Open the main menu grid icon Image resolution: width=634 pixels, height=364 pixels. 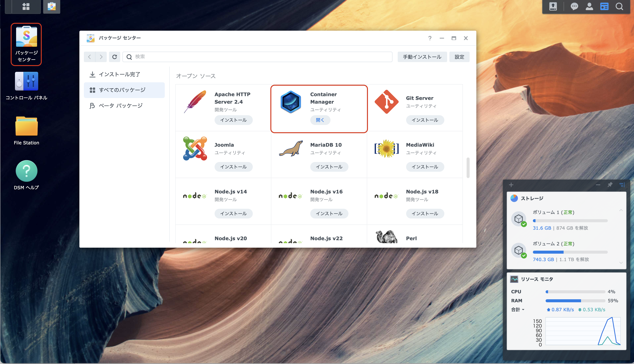[26, 6]
